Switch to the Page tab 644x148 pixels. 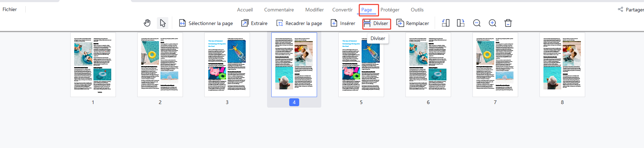(367, 10)
